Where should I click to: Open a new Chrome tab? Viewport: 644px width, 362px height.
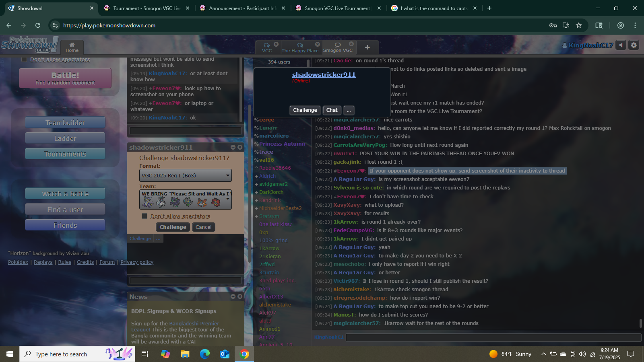point(489,8)
